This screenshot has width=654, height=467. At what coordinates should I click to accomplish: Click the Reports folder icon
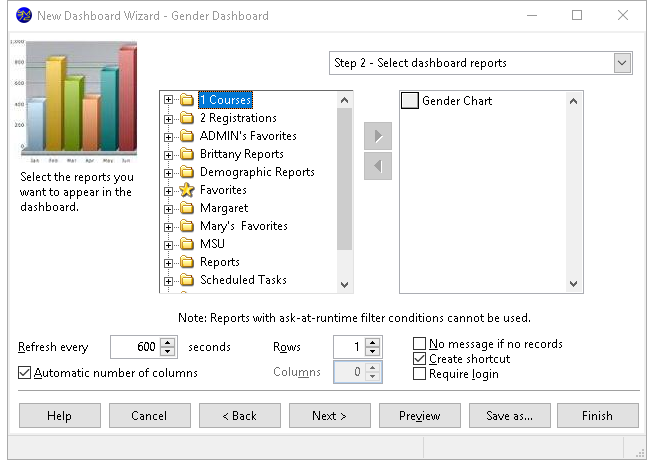click(x=187, y=262)
